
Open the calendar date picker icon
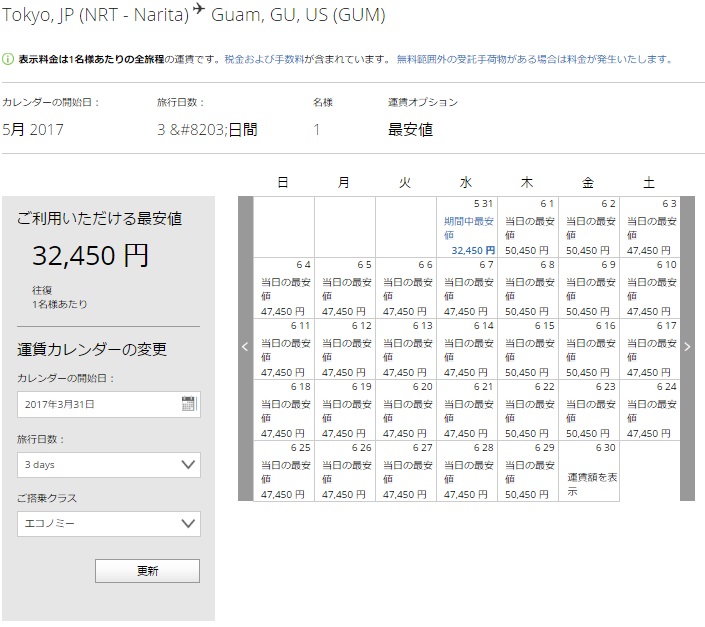[x=188, y=404]
